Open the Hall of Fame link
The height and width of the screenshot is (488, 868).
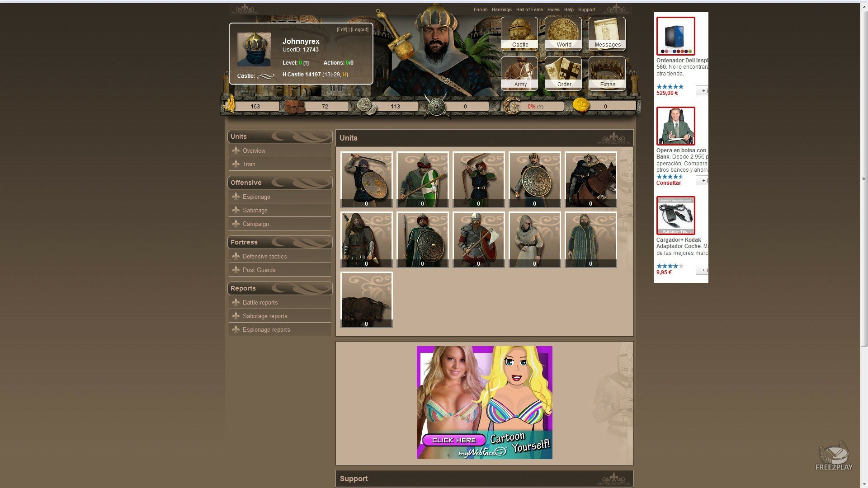(x=529, y=9)
